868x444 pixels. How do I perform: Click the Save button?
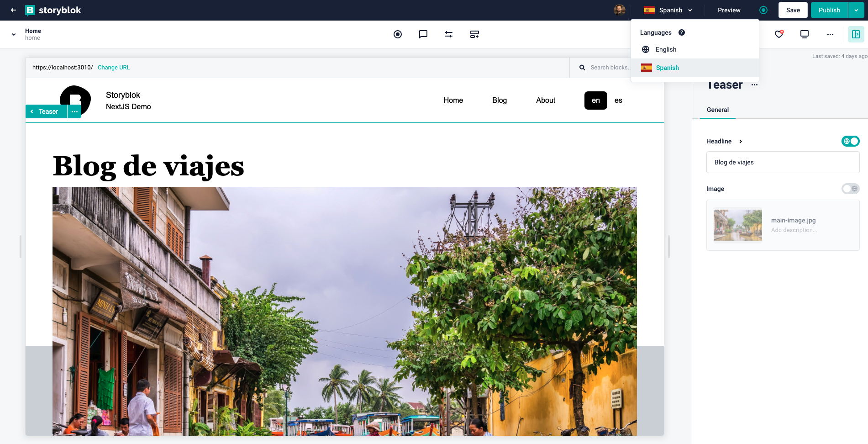point(793,10)
